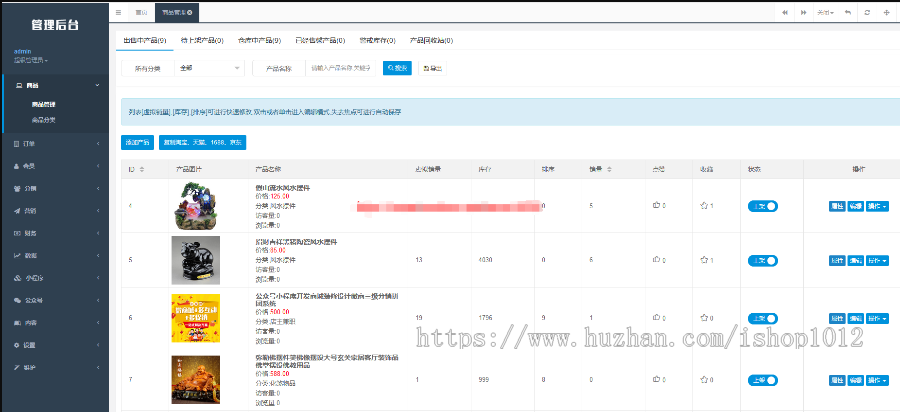Click the thumbs-up icon in row 7
The height and width of the screenshot is (412, 900).
click(x=656, y=379)
